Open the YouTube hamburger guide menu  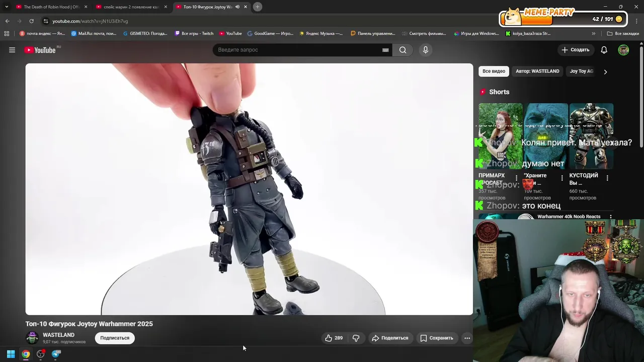click(x=12, y=50)
